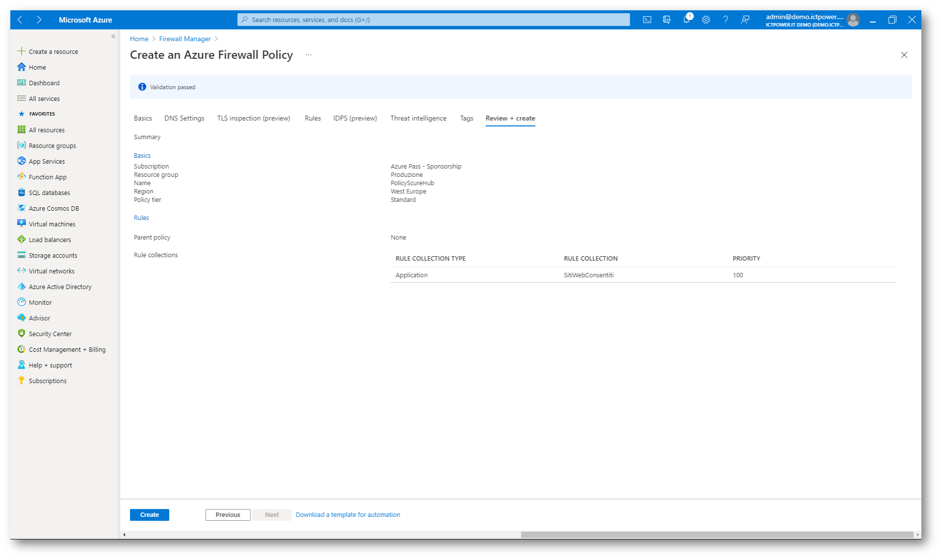Collapse the left navigation sidebar

tap(113, 36)
